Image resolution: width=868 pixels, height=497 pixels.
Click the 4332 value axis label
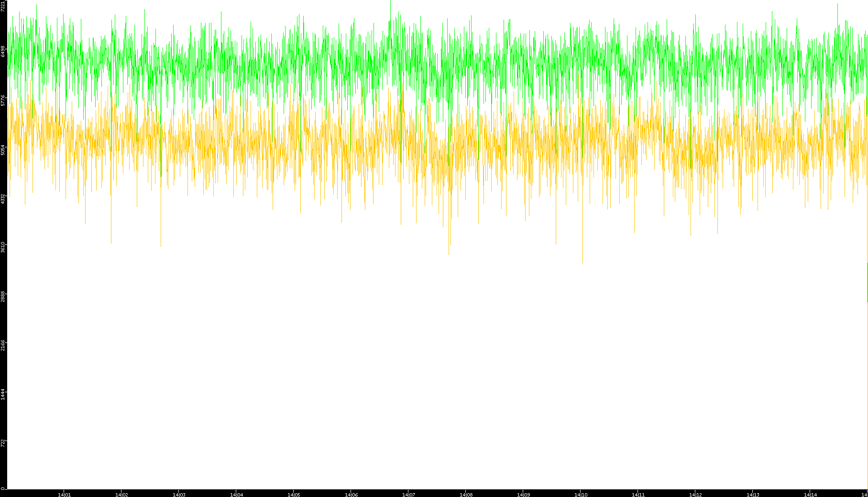3,199
